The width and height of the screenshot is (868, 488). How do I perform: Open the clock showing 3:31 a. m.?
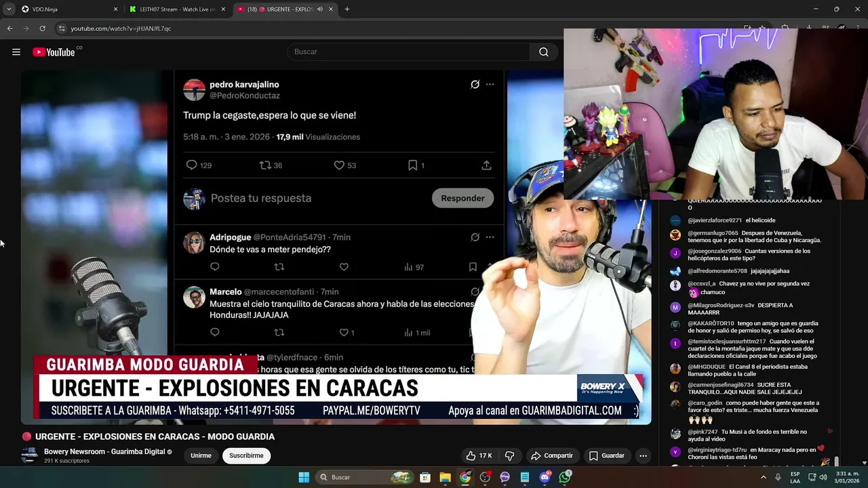point(848,477)
